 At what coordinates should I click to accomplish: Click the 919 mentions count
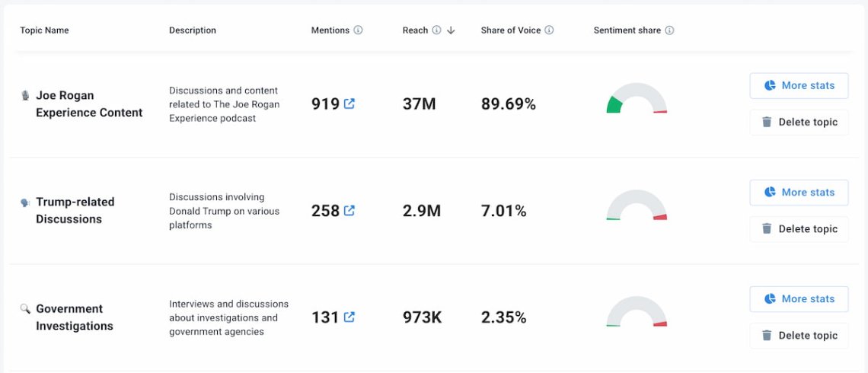point(326,104)
